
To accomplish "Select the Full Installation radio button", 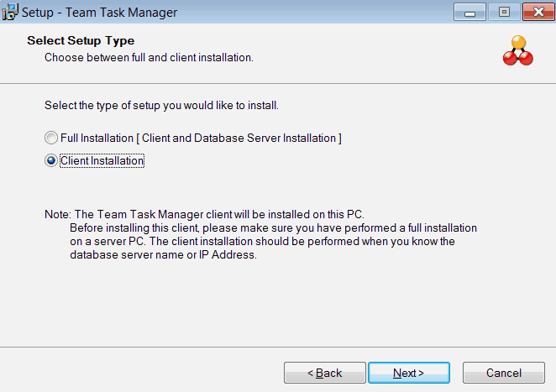I will pyautogui.click(x=52, y=138).
